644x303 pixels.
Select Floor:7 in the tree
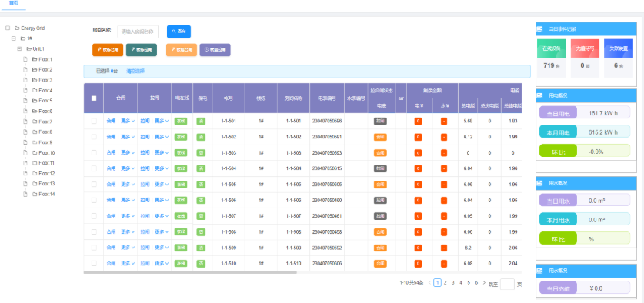(x=45, y=122)
